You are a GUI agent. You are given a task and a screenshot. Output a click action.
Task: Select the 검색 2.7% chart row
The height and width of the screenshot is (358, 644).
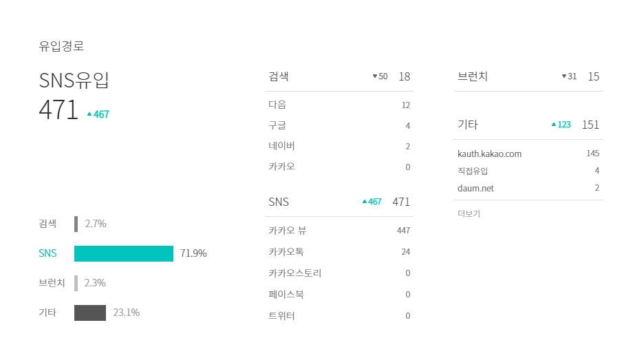(73, 224)
